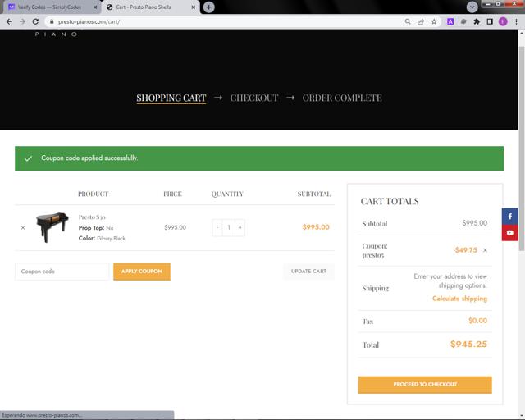The height and width of the screenshot is (420, 525).
Task: Remove the presto5 coupon with X
Action: (485, 250)
